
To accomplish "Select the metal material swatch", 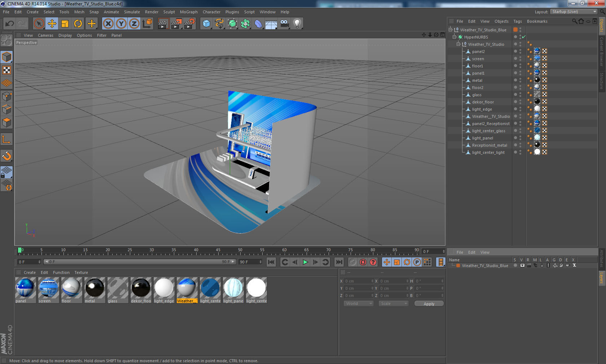I will click(95, 290).
